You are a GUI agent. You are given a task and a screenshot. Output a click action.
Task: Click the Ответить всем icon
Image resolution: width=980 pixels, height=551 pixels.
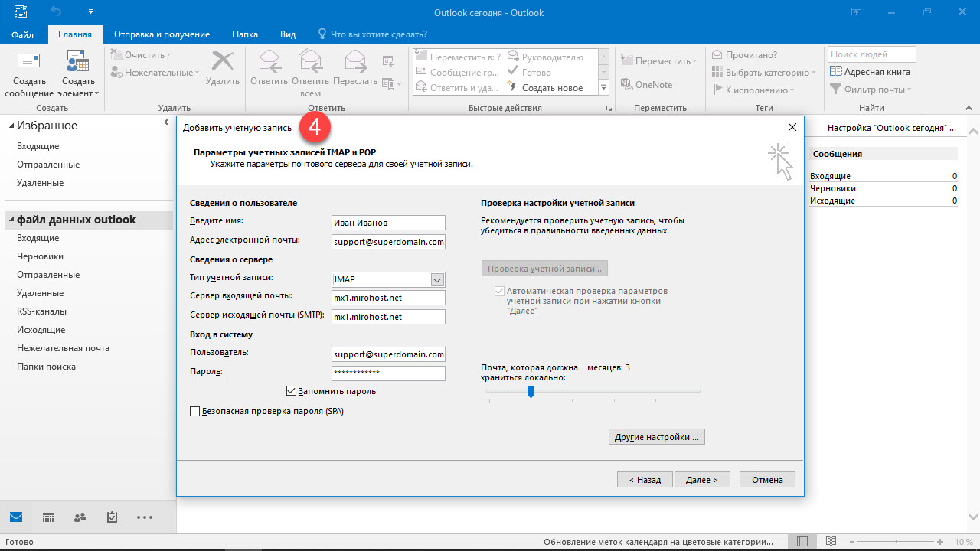(310, 61)
